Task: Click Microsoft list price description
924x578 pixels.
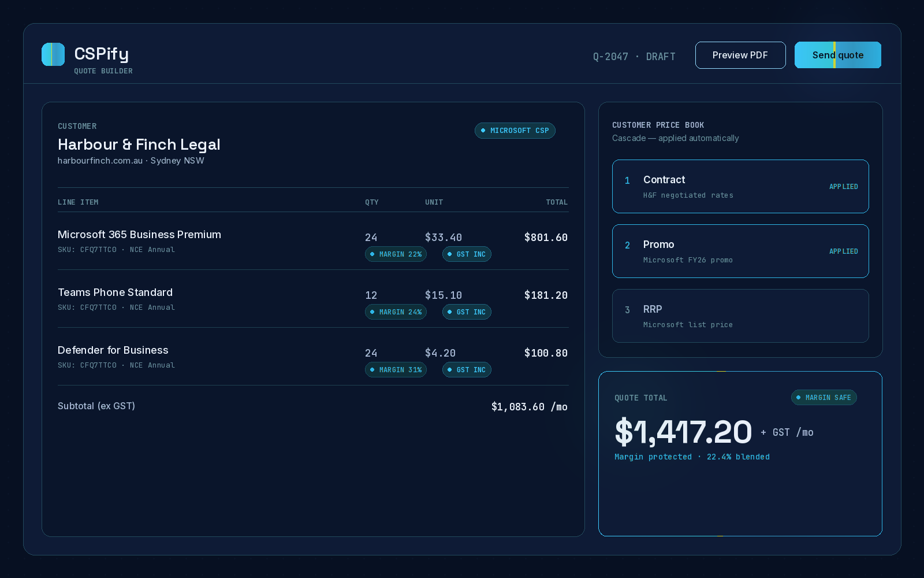Action: click(688, 325)
